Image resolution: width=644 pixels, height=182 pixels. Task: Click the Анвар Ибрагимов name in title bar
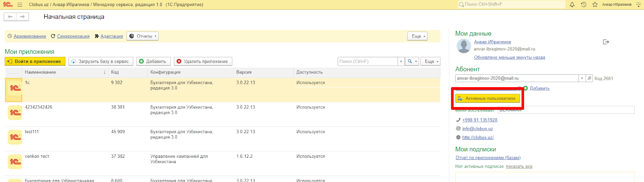pyautogui.click(x=617, y=5)
